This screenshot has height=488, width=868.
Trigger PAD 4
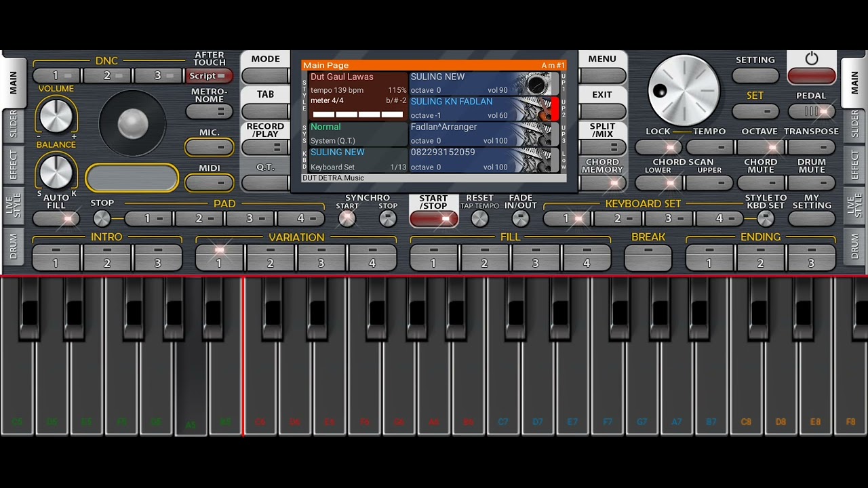click(301, 218)
